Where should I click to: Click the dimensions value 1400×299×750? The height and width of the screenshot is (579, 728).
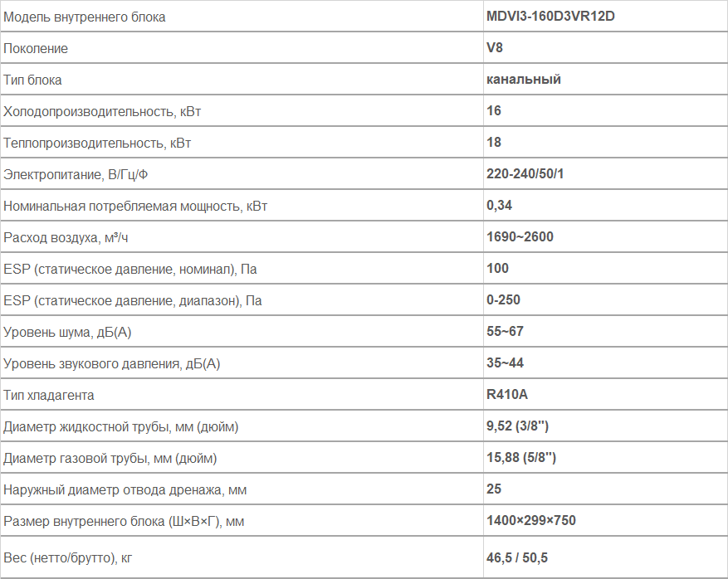coord(530,521)
